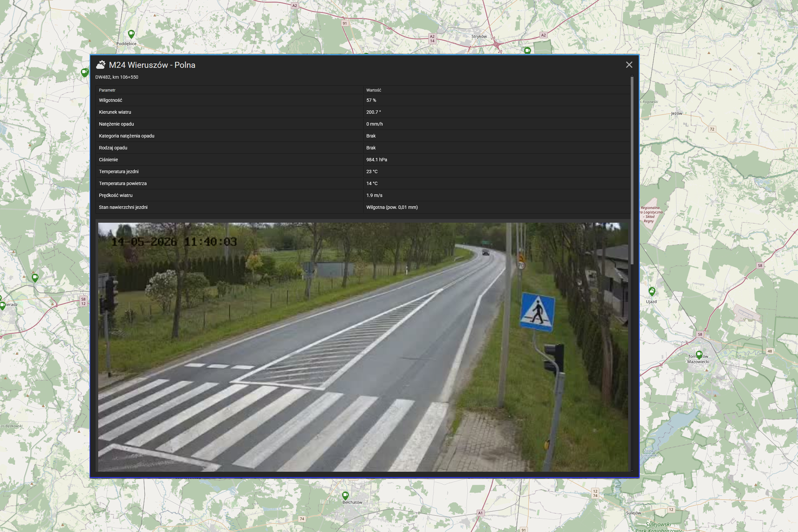Select the Ciśnienie row label
Image resolution: width=798 pixels, height=532 pixels.
tap(108, 159)
